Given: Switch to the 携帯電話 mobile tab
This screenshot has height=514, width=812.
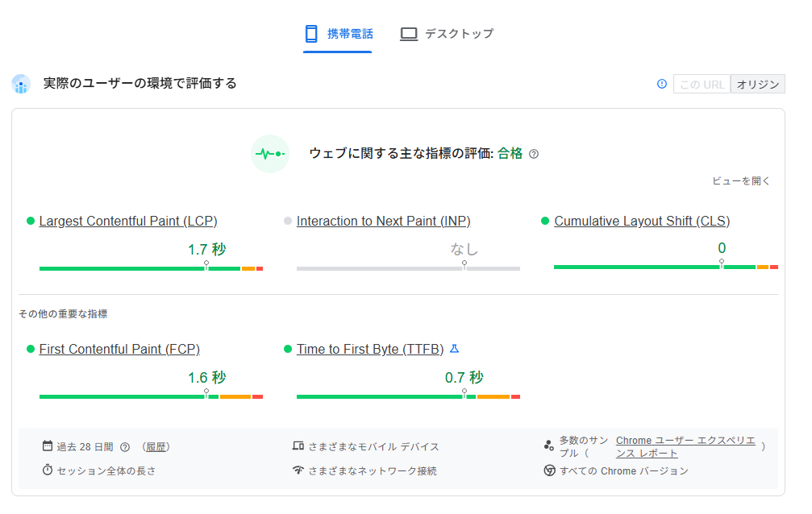Looking at the screenshot, I should (338, 34).
